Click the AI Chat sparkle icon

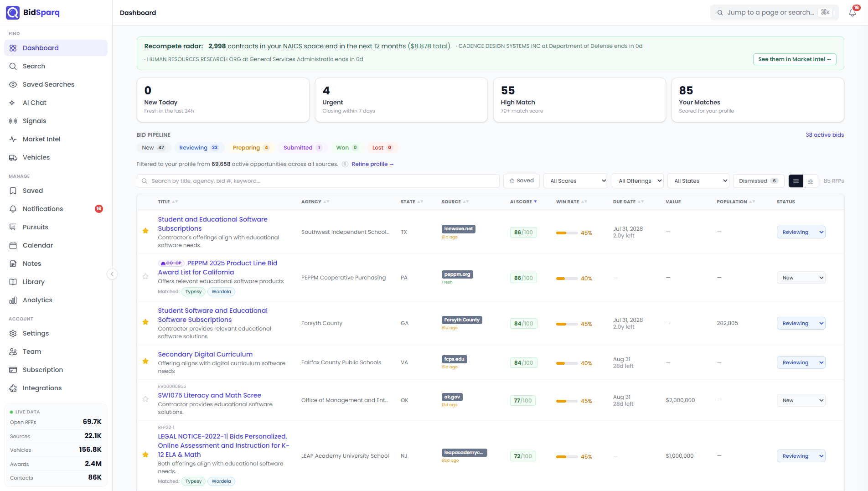[13, 103]
